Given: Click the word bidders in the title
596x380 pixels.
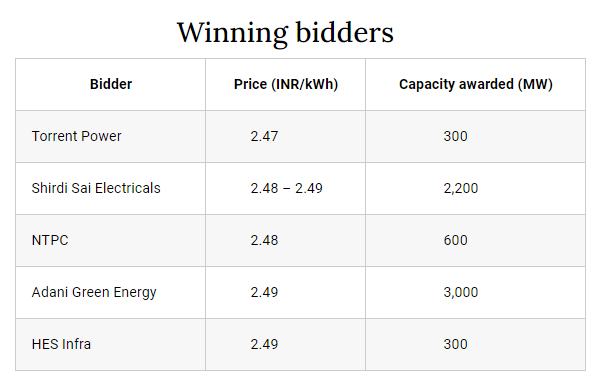Looking at the screenshot, I should [344, 32].
